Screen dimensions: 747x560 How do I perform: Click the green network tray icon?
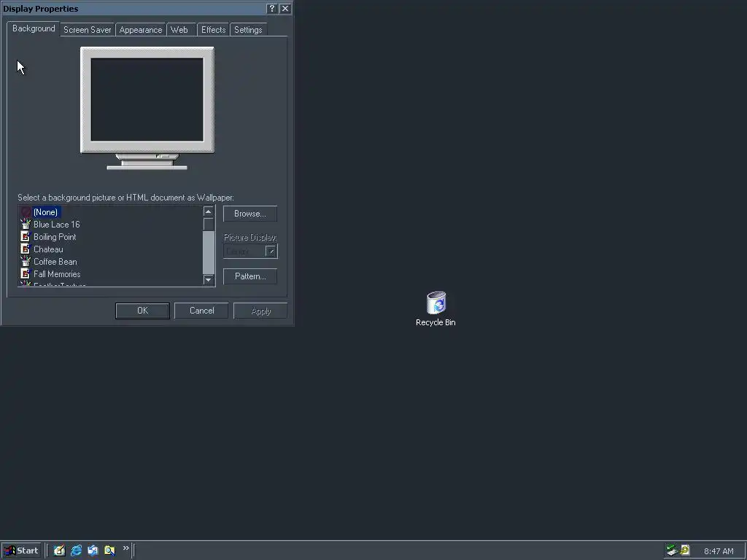pos(672,551)
